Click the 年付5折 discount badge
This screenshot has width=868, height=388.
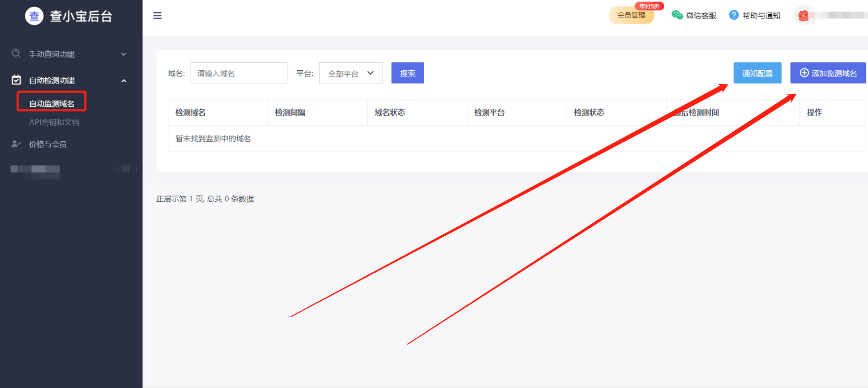pos(649,6)
